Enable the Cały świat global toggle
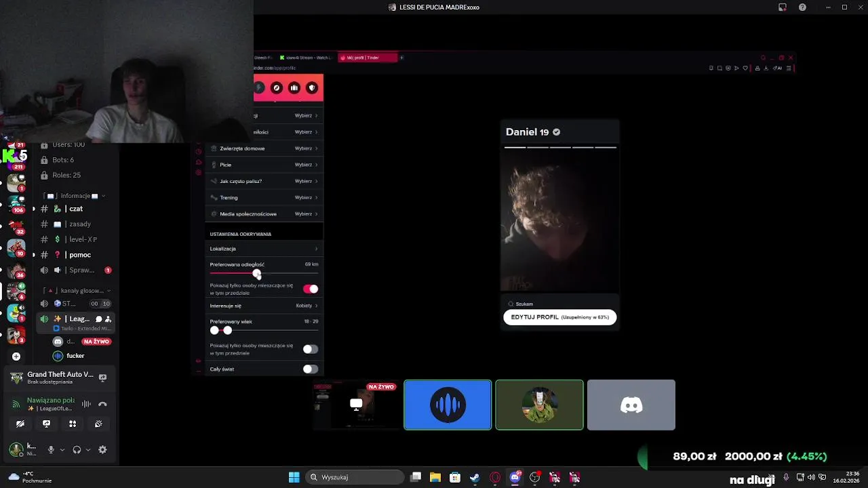The image size is (868, 488). click(310, 369)
